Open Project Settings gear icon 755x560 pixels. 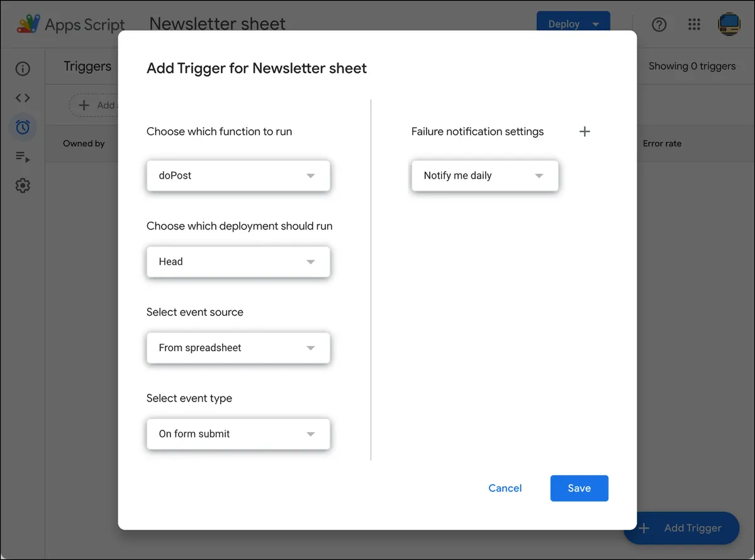point(23,186)
